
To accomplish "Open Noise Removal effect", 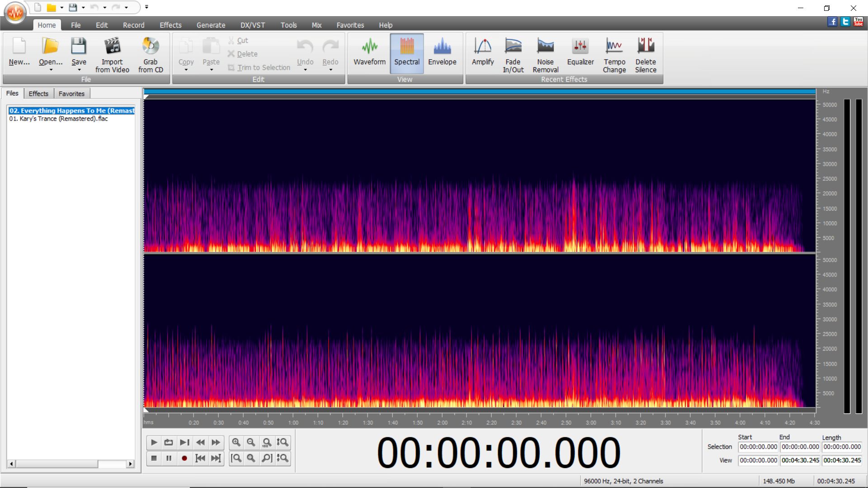I will point(545,54).
